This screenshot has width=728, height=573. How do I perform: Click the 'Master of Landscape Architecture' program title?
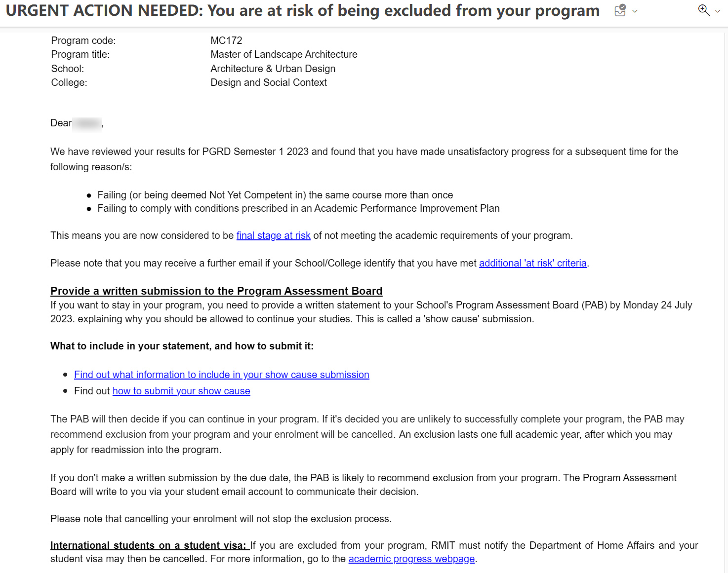(283, 54)
